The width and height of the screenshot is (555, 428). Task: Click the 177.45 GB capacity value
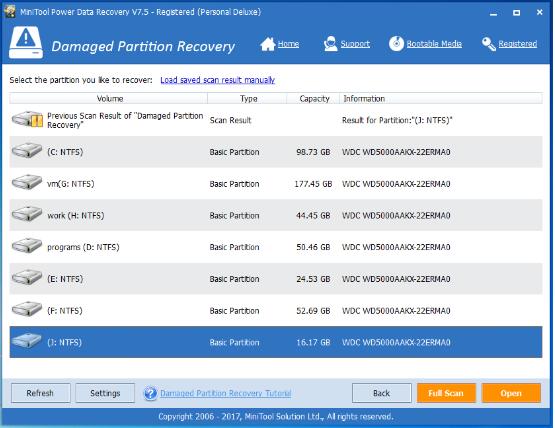click(x=313, y=184)
